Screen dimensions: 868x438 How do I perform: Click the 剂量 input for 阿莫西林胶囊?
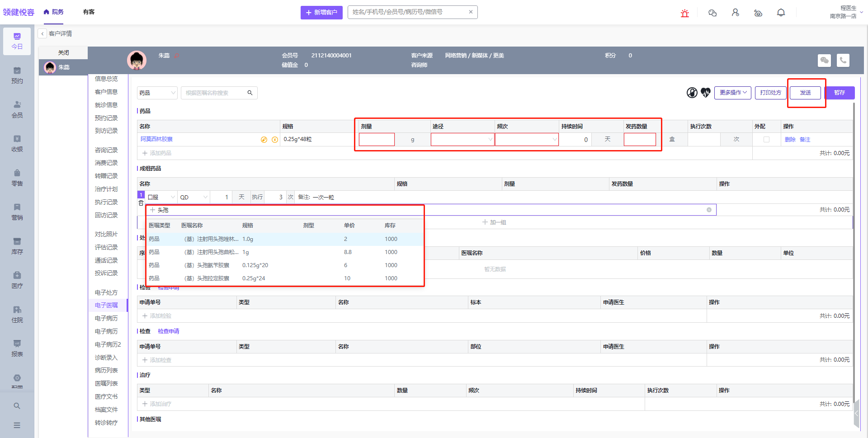coord(377,139)
